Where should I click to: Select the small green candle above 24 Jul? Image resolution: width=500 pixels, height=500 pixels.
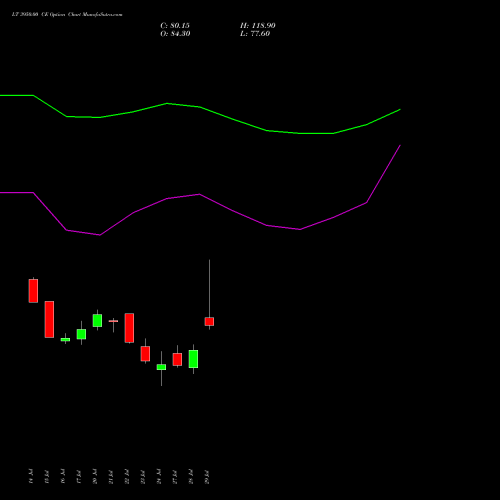[x=161, y=367]
